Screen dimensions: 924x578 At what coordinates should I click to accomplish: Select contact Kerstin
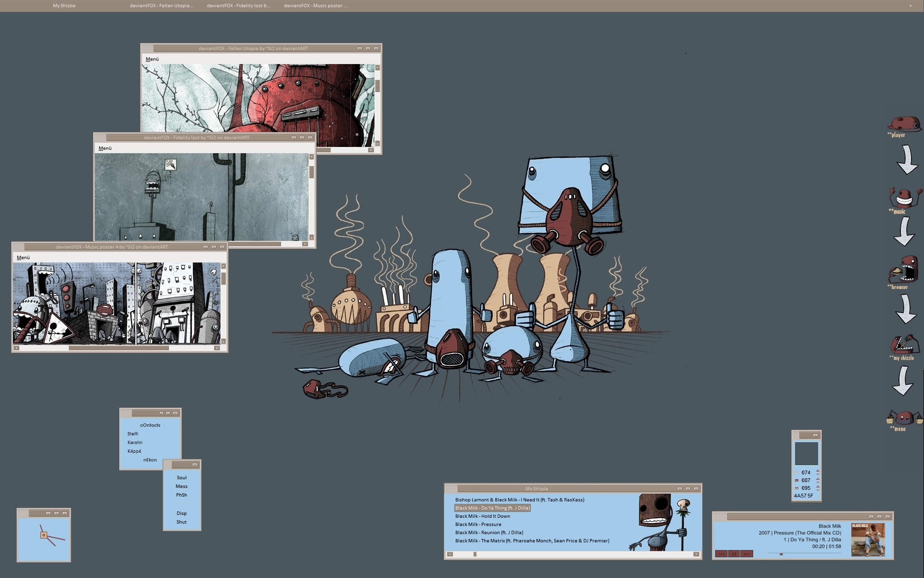click(x=135, y=443)
